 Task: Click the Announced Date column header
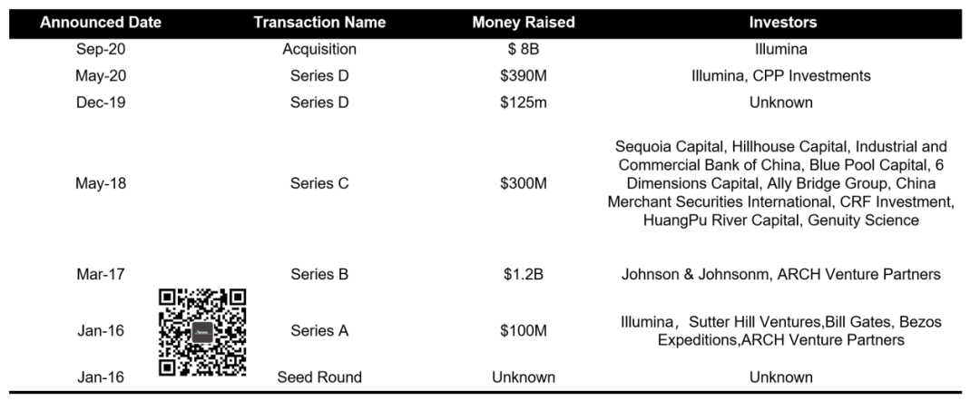101,23
